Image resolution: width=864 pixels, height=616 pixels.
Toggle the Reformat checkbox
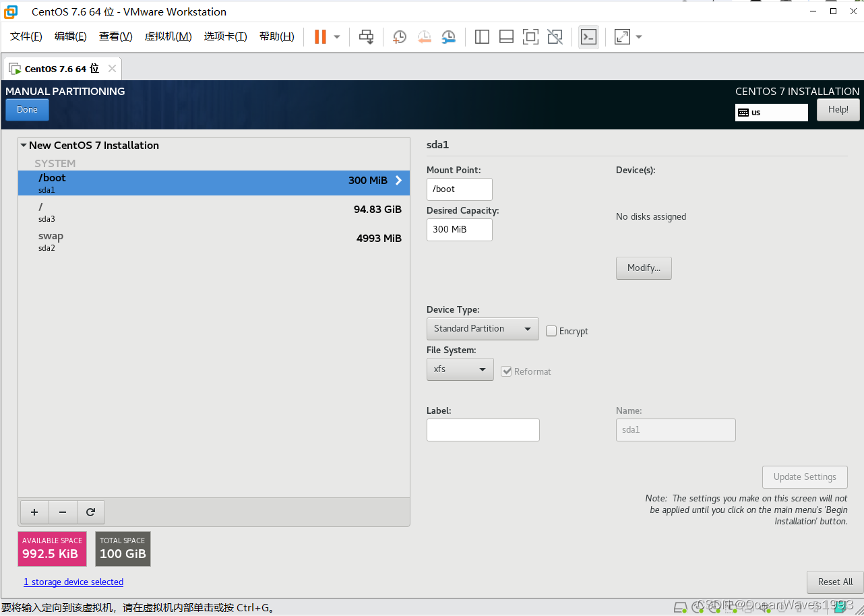[506, 371]
